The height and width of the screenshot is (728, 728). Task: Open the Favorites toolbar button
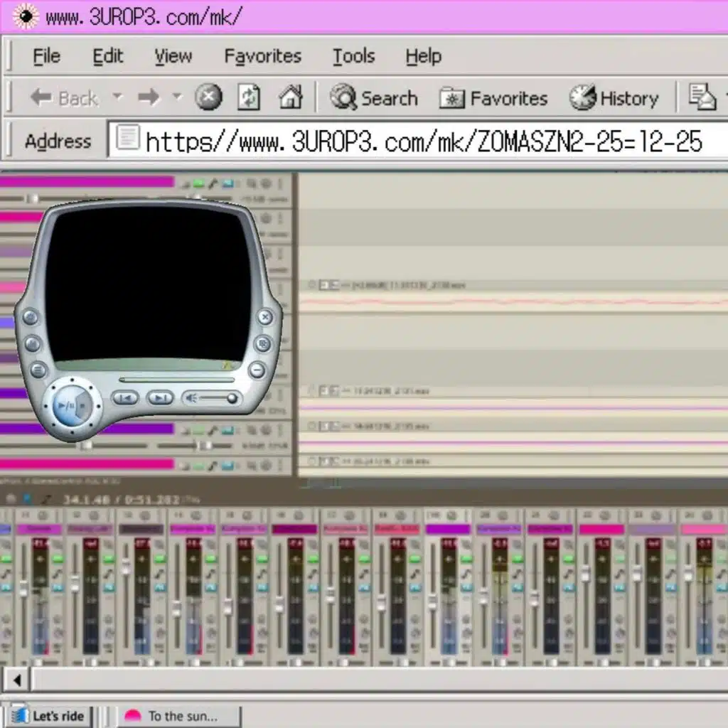pyautogui.click(x=493, y=98)
